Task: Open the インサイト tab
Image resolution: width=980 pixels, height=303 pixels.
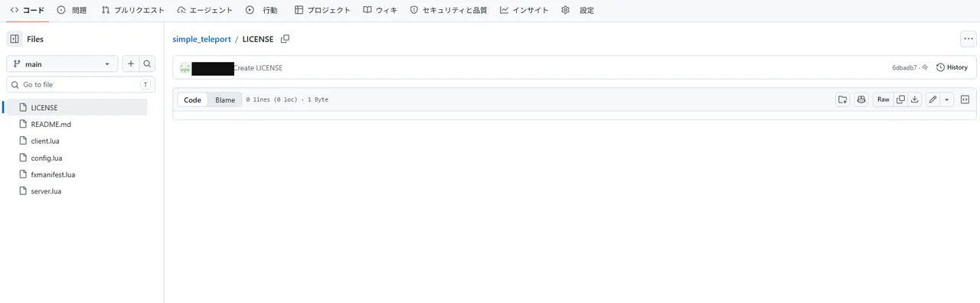Action: [x=524, y=11]
